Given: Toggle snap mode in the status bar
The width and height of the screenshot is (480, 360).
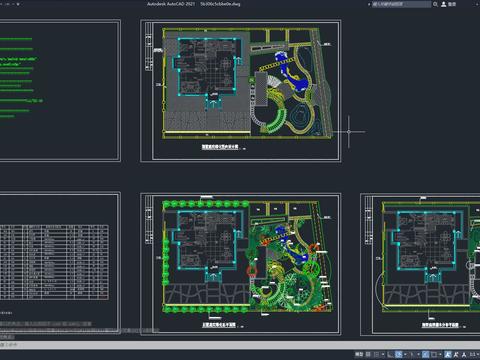Looking at the screenshot, I should (x=377, y=354).
